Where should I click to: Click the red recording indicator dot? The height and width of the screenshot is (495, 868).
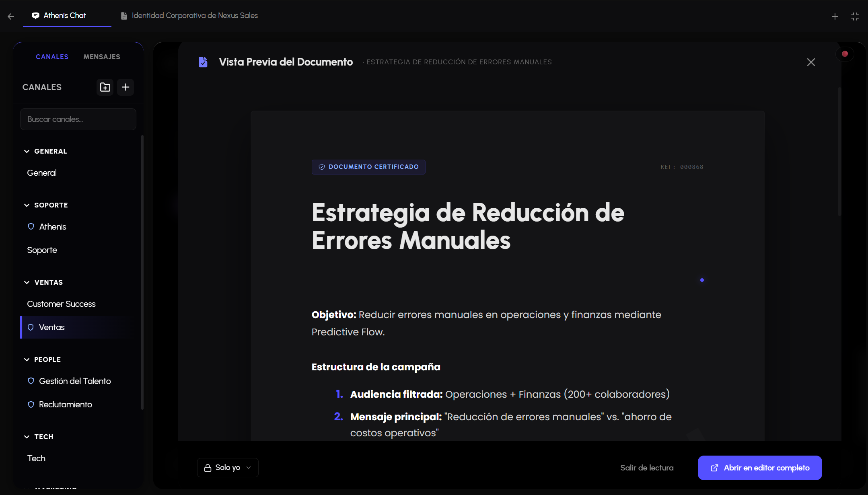[x=845, y=54]
